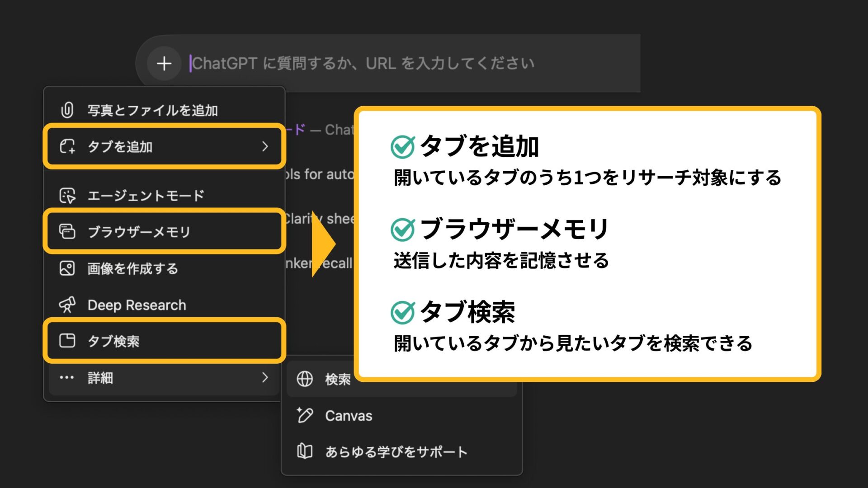Select the Deep Research telescope icon
This screenshot has width=868, height=488.
(67, 305)
